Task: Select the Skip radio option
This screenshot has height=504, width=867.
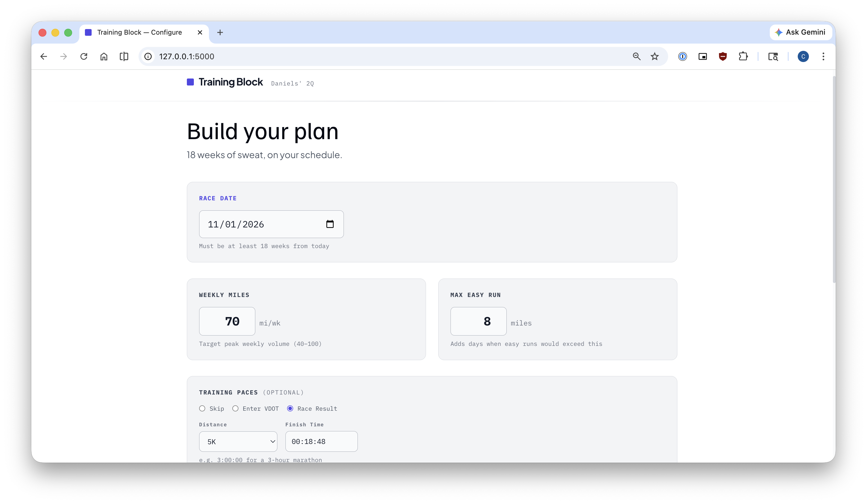Action: pos(202,408)
